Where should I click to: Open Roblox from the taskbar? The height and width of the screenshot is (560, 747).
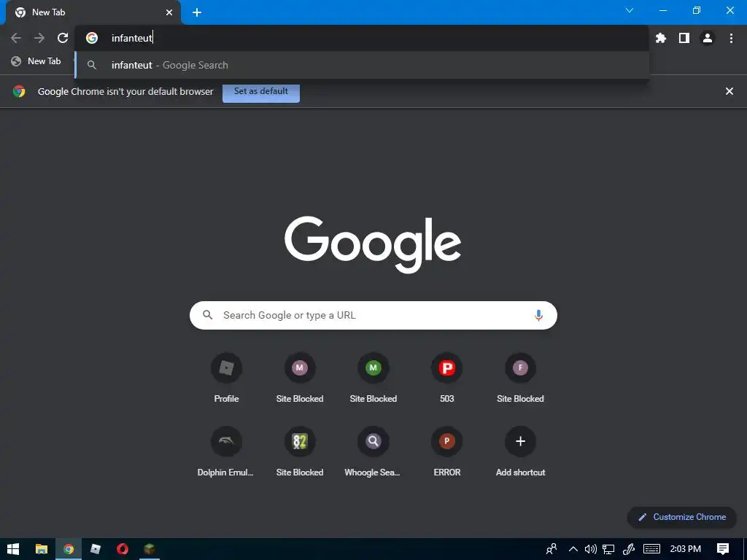(x=96, y=549)
